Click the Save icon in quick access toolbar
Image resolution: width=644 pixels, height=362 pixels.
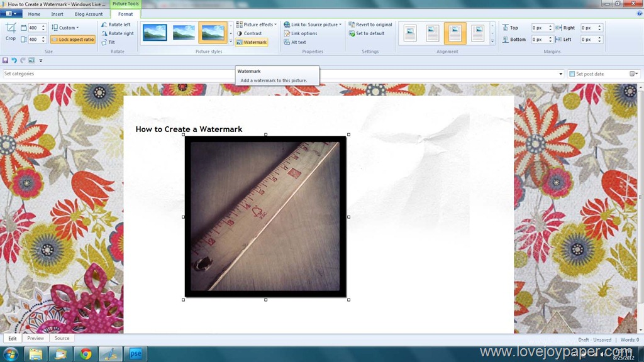(5, 60)
